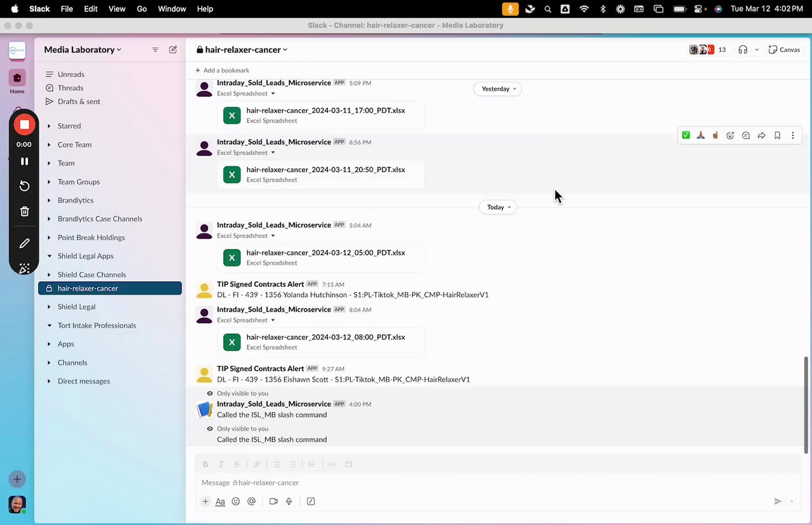Add a bookmark to the channel
Image resolution: width=812 pixels, height=525 pixels.
point(223,70)
